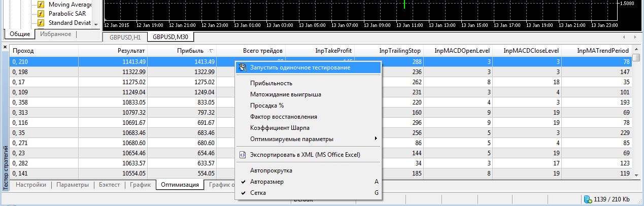The width and height of the screenshot is (644, 206).
Task: Click the single test run icon in menu
Action: pos(243,67)
